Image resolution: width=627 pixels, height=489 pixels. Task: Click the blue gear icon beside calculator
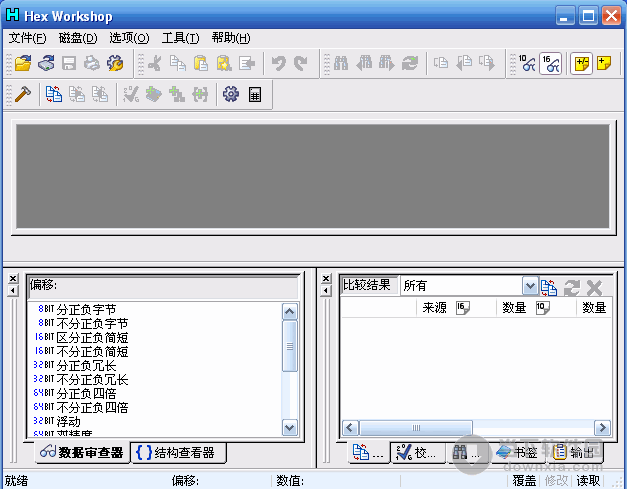(231, 94)
